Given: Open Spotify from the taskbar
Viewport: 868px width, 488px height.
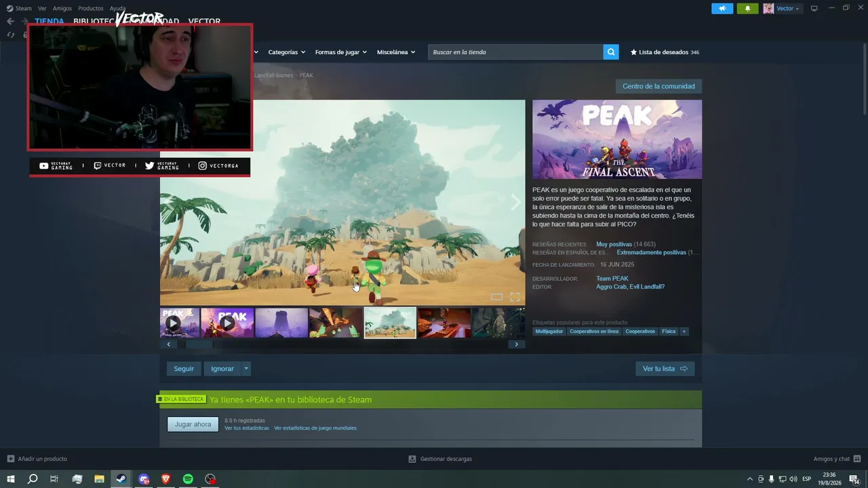Looking at the screenshot, I should tap(188, 479).
